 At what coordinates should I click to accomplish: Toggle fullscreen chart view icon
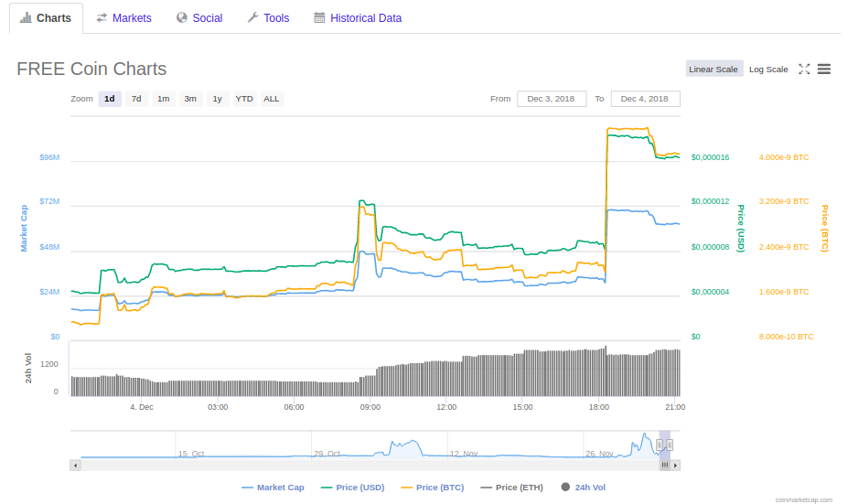pos(804,70)
